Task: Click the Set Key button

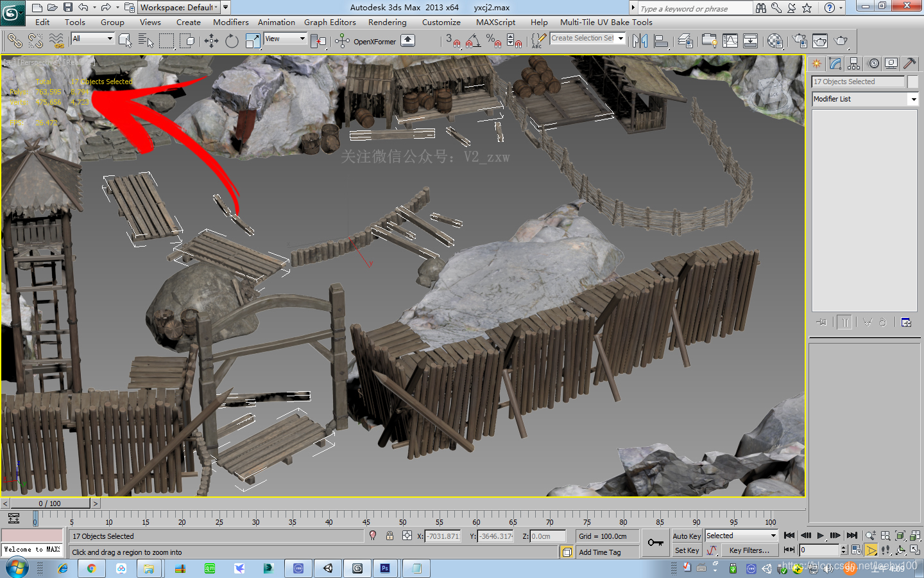Action: tap(687, 550)
